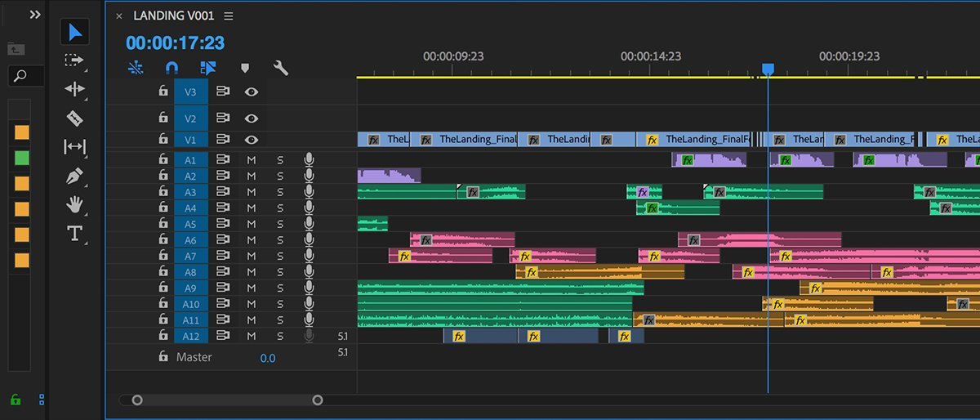Viewport: 980px width, 420px height.
Task: Toggle track output eye for V3
Action: (252, 92)
